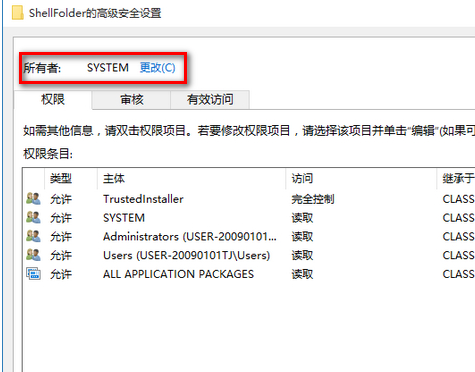This screenshot has height=372, width=475.
Task: Sort by the 主体 column header
Action: (x=192, y=178)
